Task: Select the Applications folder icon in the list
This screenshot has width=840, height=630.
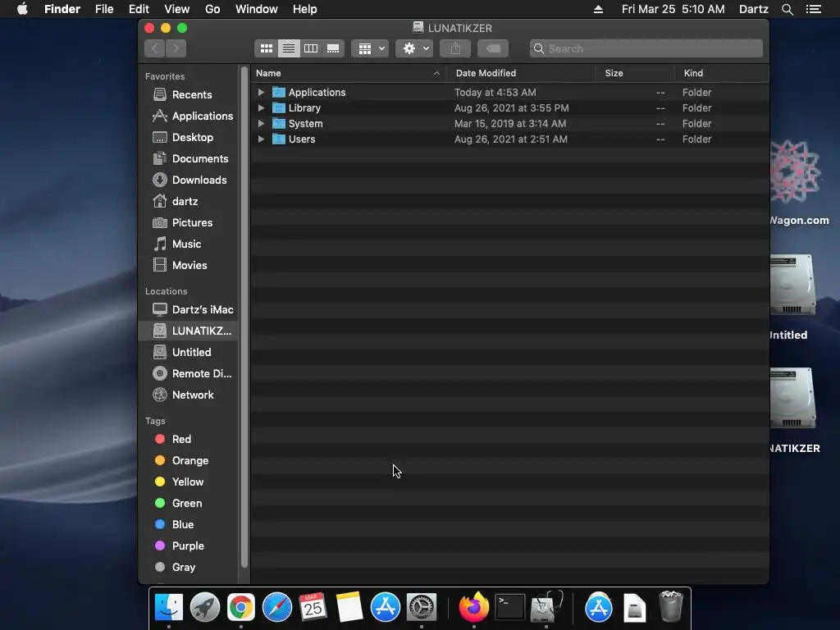Action: [279, 92]
